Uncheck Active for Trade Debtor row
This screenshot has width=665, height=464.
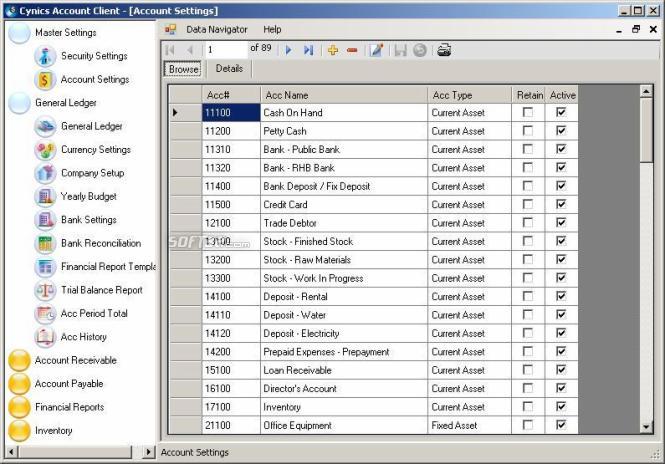pyautogui.click(x=561, y=223)
